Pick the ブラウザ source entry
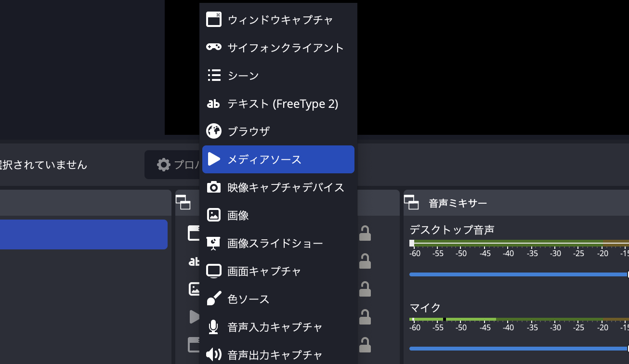 278,131
